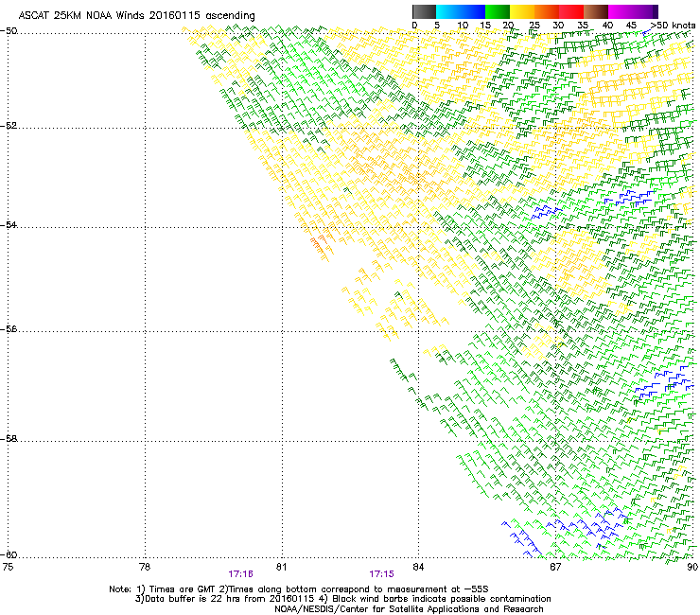
Task: Click the longitude label '84'
Action: 418,567
